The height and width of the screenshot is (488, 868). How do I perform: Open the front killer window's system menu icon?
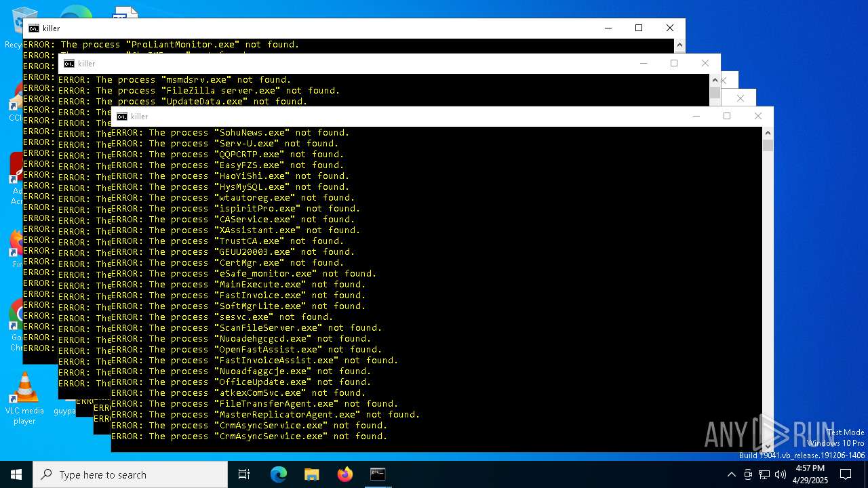click(x=122, y=117)
